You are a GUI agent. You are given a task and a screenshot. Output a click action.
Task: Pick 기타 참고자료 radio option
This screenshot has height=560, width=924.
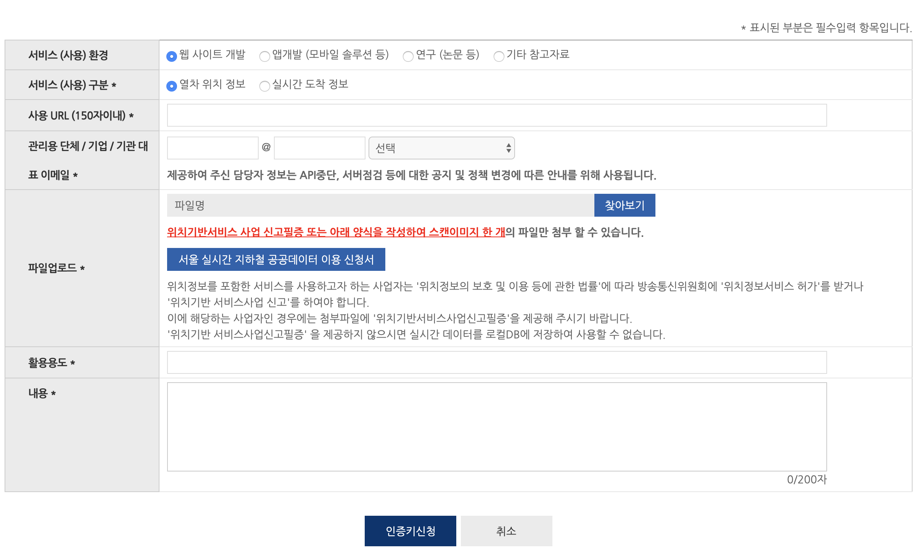499,56
